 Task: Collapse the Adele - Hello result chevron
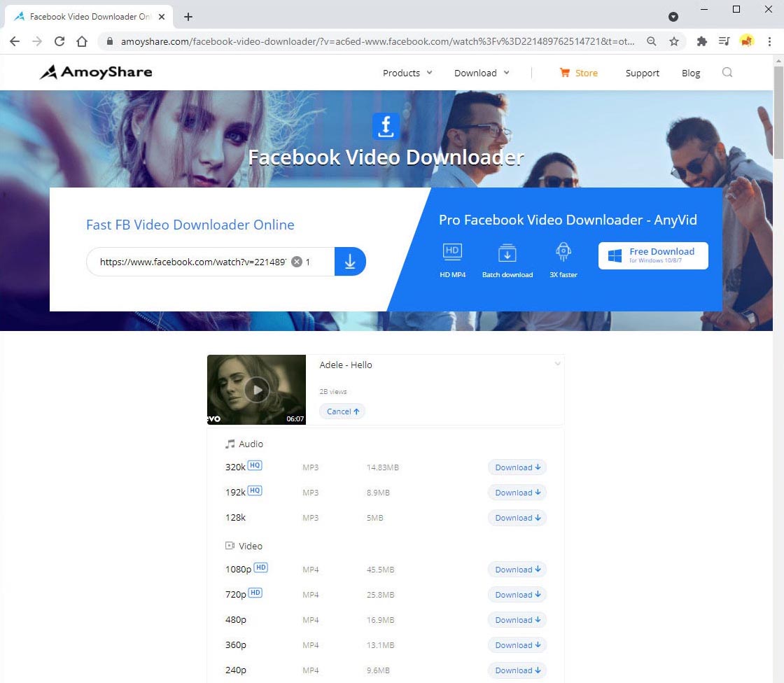557,363
